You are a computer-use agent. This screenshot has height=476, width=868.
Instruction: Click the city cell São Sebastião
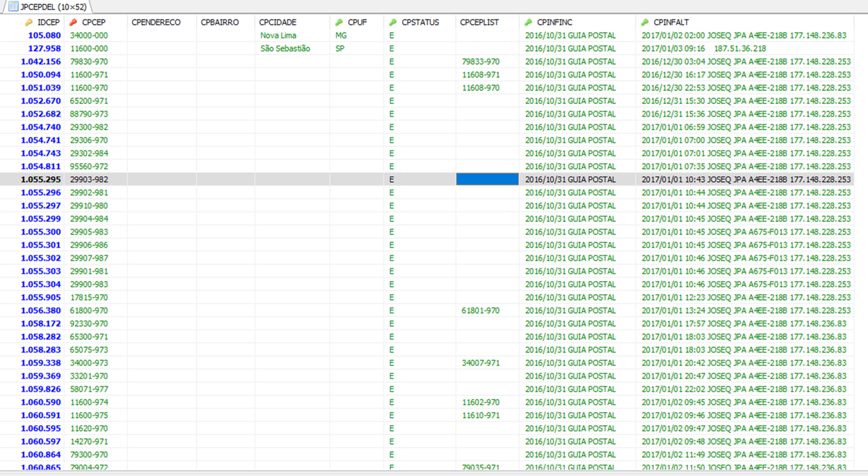pos(285,49)
